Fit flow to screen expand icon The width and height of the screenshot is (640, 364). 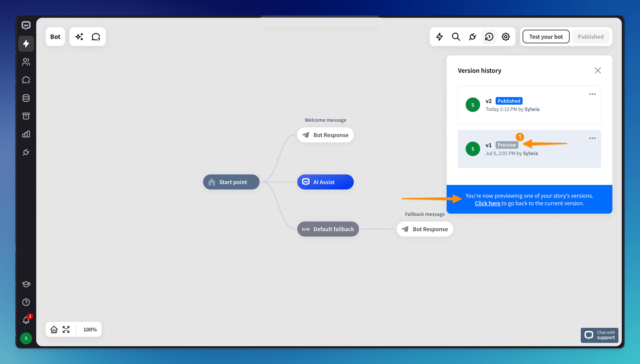[x=66, y=329]
